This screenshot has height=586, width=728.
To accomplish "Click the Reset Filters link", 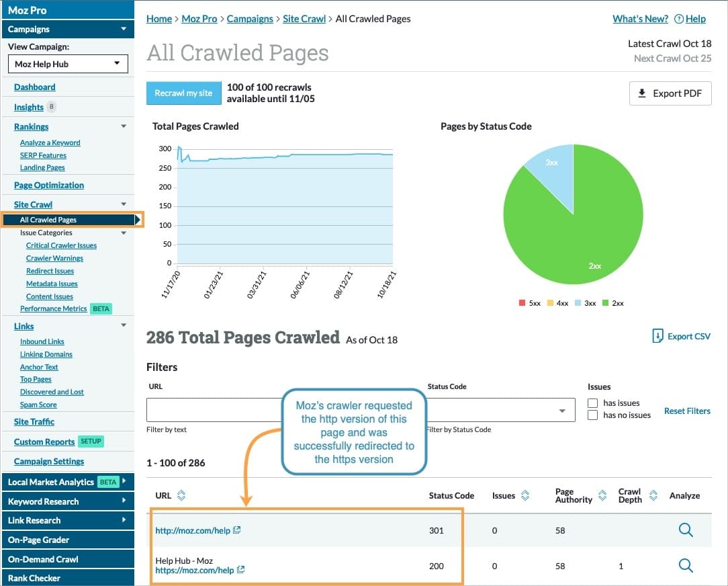I will 687,411.
